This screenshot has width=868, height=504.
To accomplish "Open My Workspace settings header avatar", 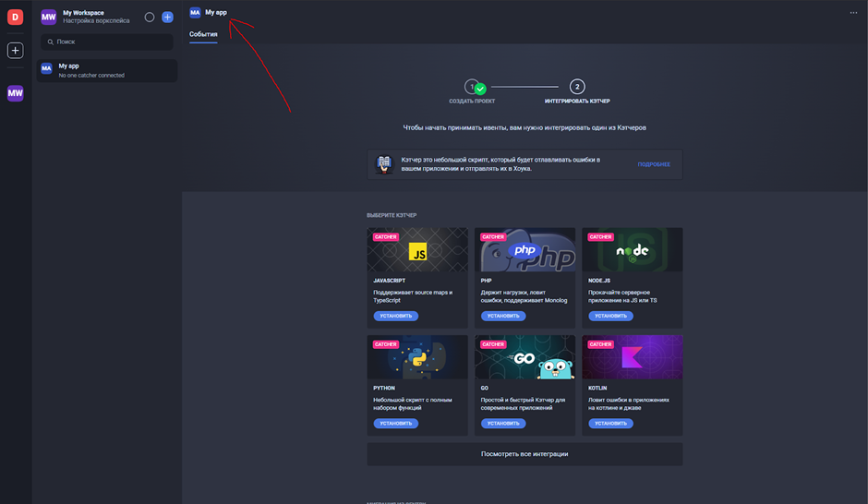I will point(49,18).
